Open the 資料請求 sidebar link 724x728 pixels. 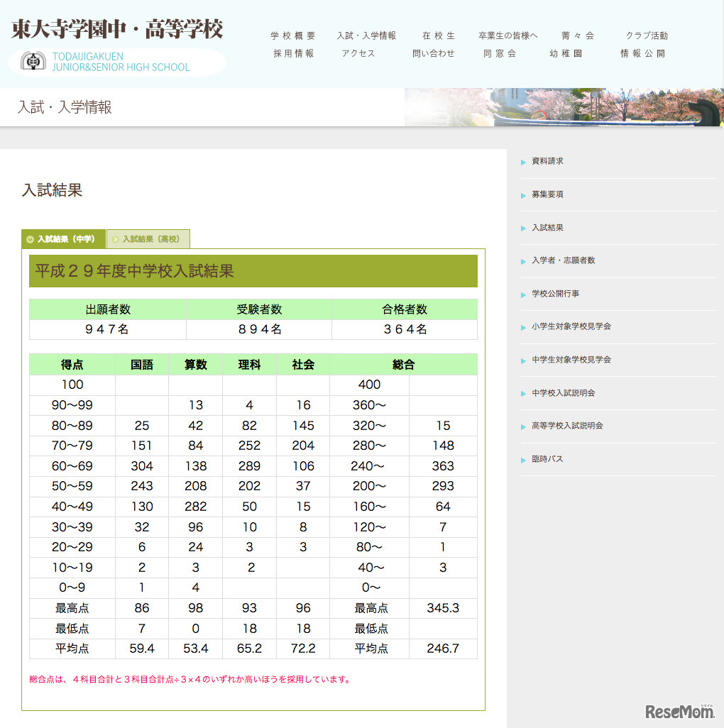pyautogui.click(x=546, y=161)
